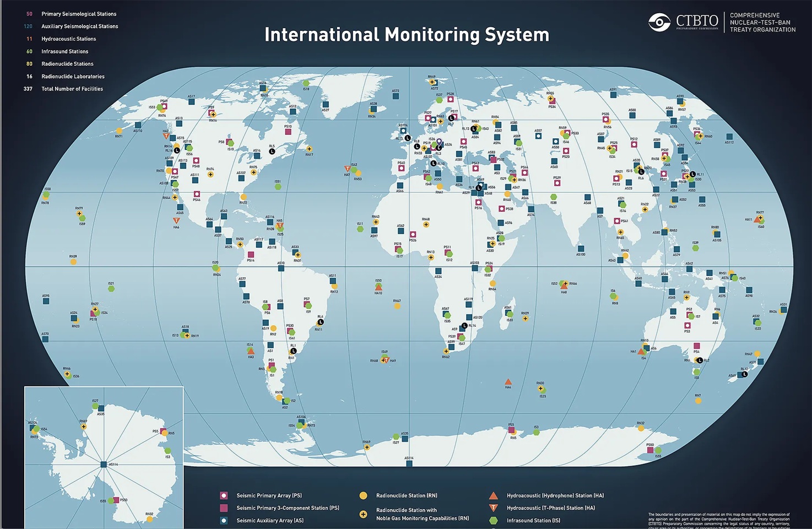
Task: Click the RN29 noble gas station marker
Action: click(x=525, y=319)
